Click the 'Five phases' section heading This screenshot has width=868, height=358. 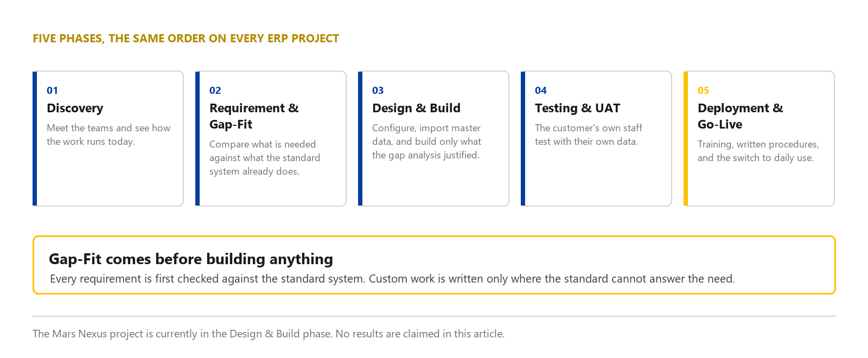click(x=186, y=39)
